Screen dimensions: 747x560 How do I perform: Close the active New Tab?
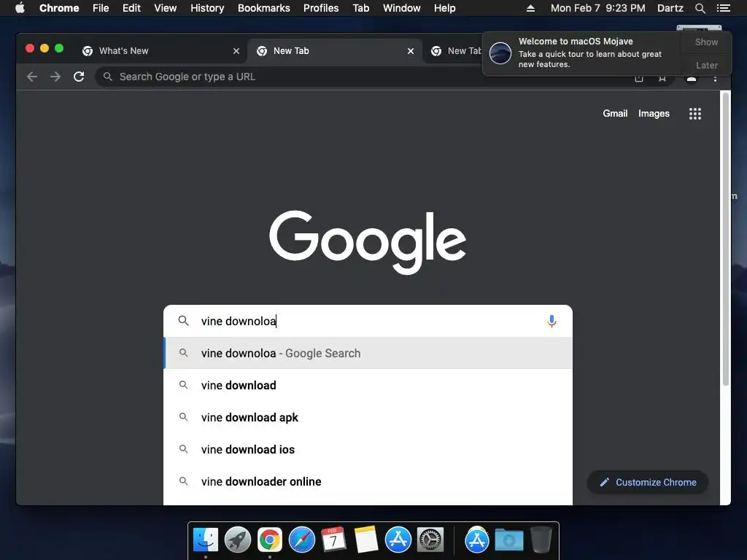(410, 51)
